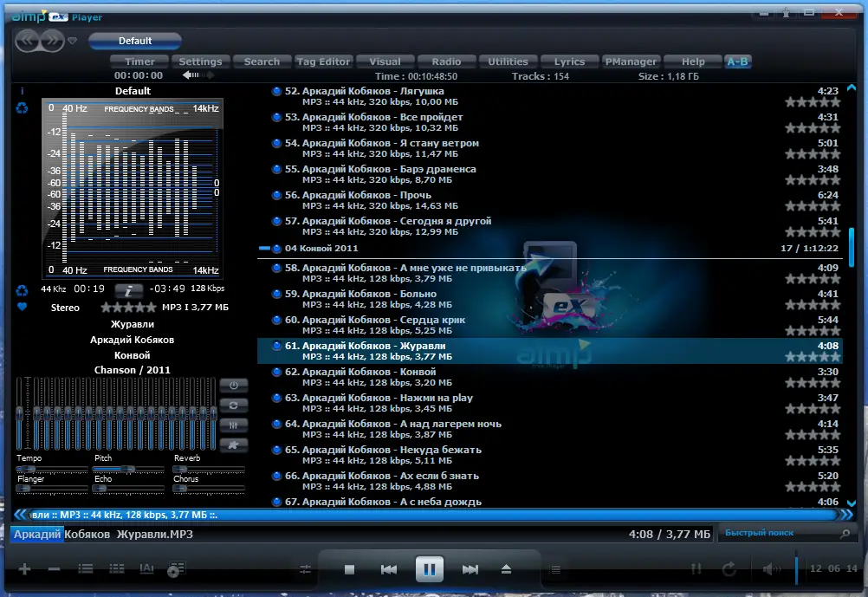Mute sound with the speaker icon
Screen dimensions: 868x597
[x=769, y=569]
